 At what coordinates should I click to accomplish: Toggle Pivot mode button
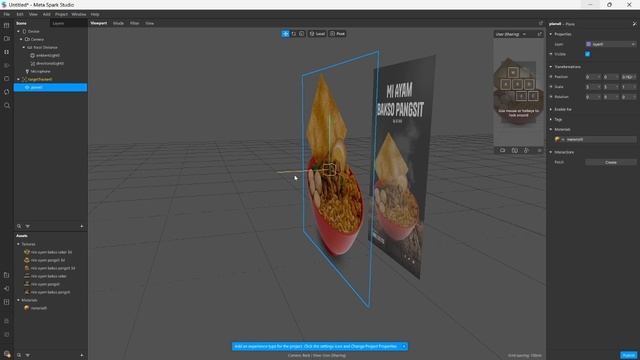pyautogui.click(x=337, y=34)
